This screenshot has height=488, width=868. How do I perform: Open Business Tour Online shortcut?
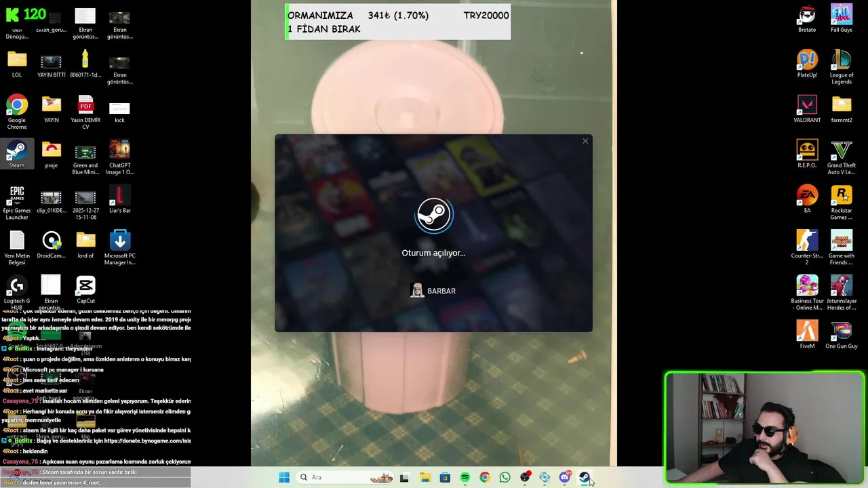807,293
